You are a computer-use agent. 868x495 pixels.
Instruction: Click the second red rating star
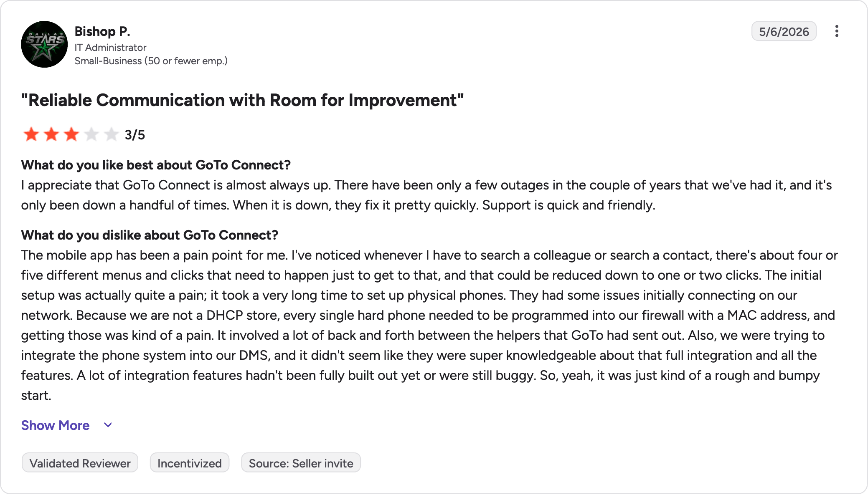51,134
